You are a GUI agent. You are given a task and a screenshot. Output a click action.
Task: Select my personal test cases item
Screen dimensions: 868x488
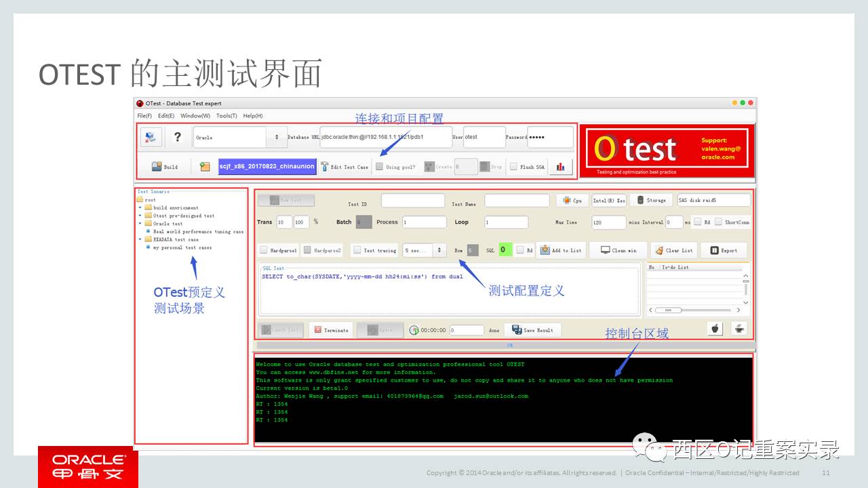tap(182, 247)
